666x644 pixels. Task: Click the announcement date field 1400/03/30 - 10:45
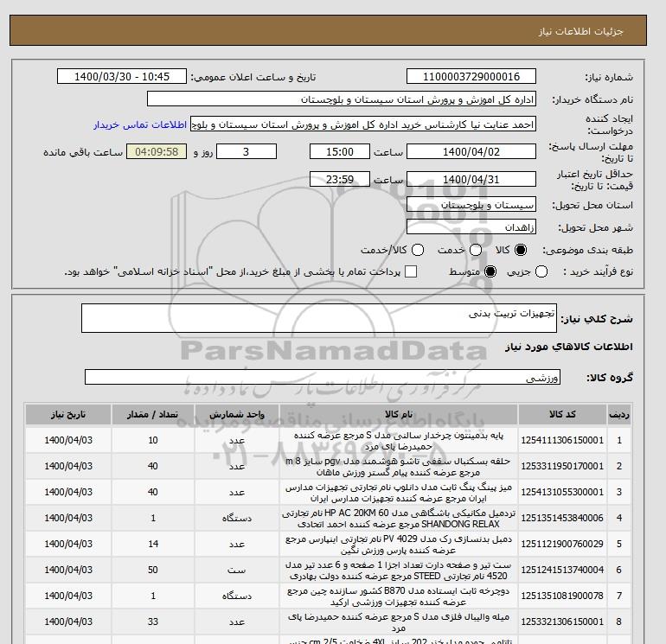tap(122, 76)
